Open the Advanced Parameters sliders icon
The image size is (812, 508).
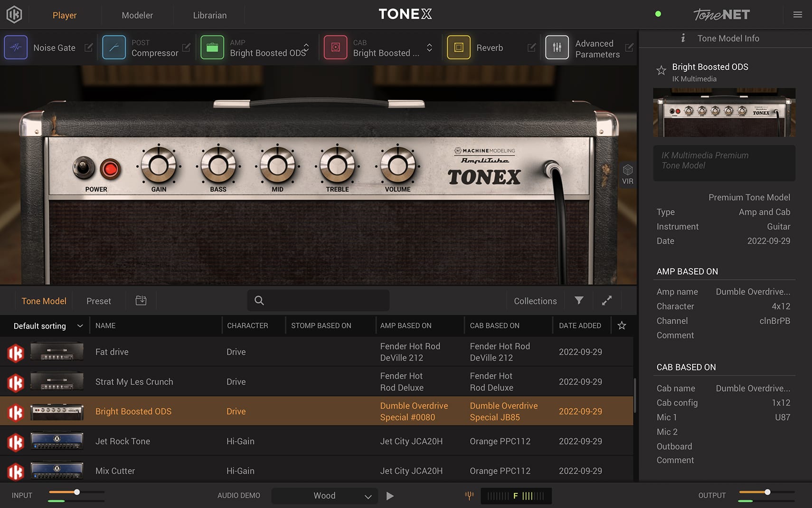(557, 47)
